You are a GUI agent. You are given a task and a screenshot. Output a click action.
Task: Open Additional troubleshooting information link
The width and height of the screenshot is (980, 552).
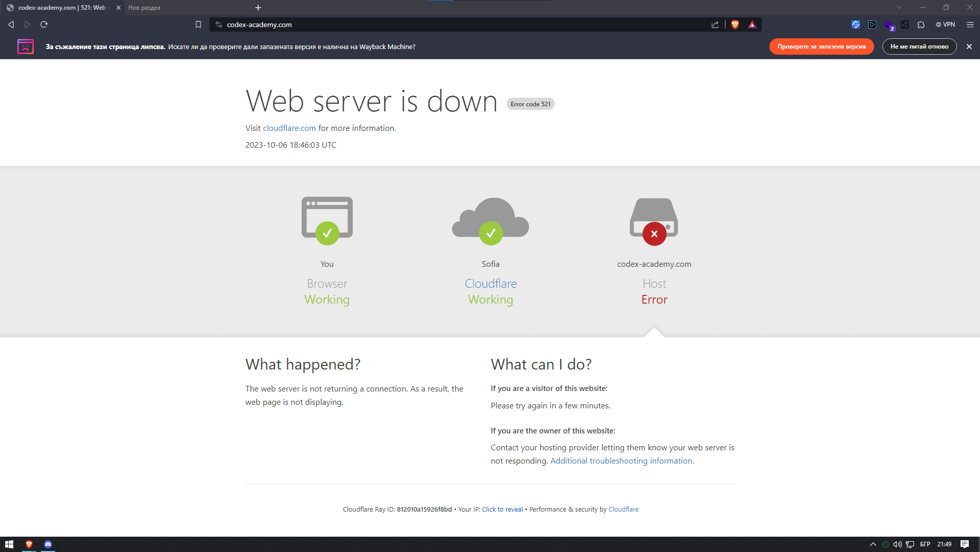621,461
